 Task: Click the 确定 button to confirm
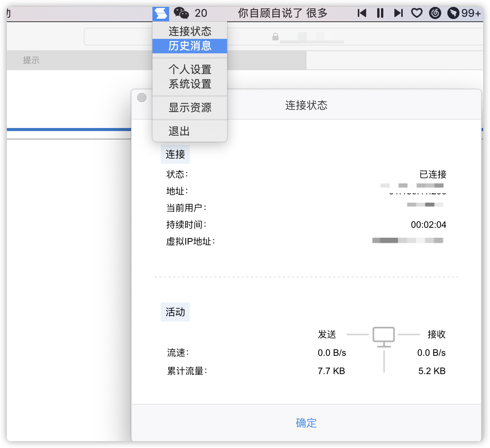(x=306, y=423)
